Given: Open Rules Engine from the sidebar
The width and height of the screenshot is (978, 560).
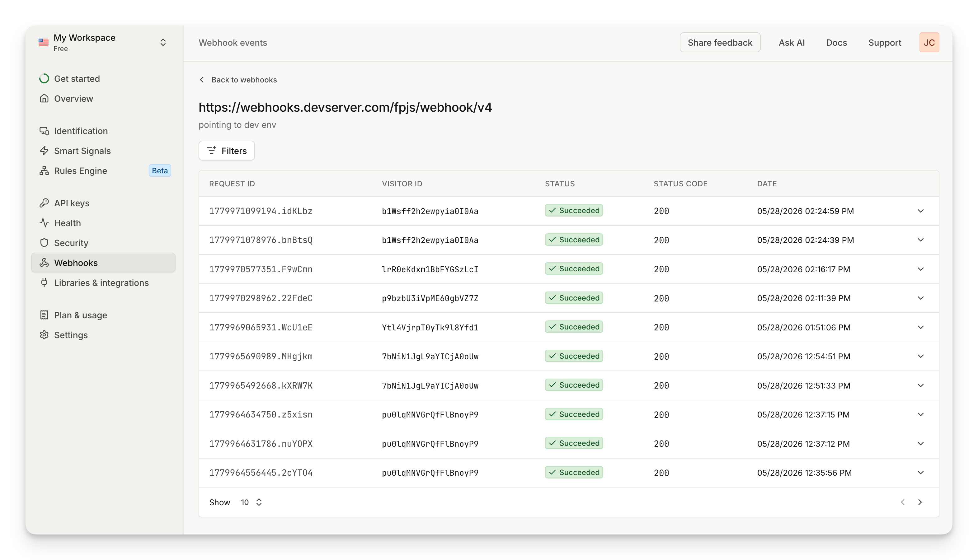Looking at the screenshot, I should 103,171.
